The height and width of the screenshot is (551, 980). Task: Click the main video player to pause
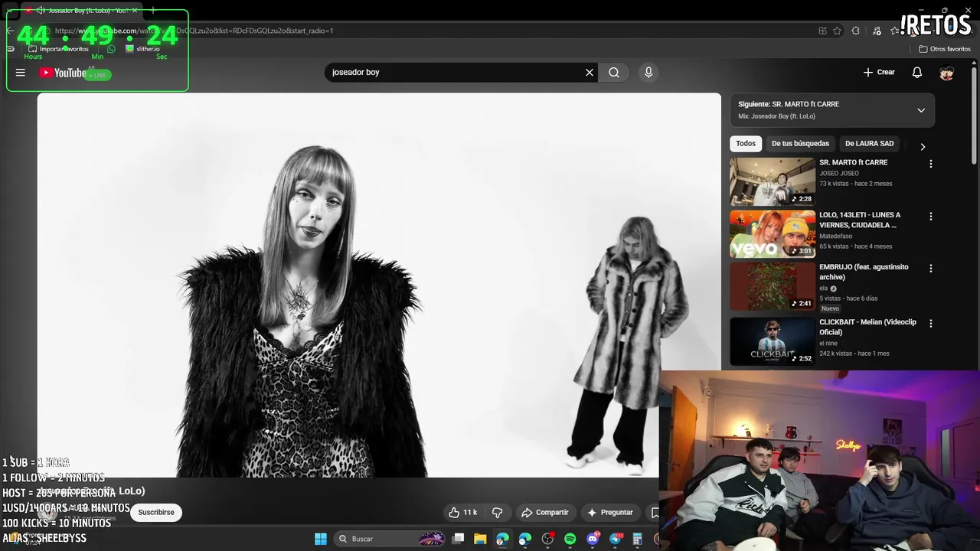[x=379, y=285]
